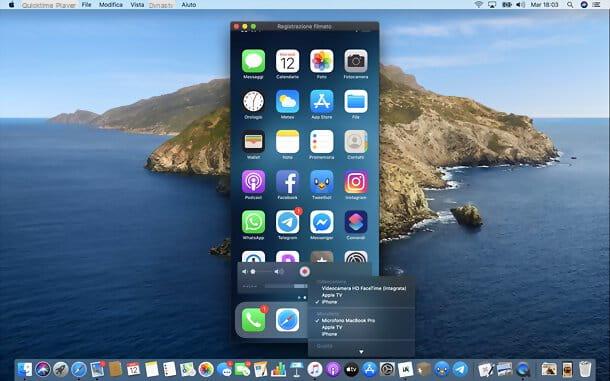
Task: Open Launchpad from the Mac Dock
Action: click(61, 369)
